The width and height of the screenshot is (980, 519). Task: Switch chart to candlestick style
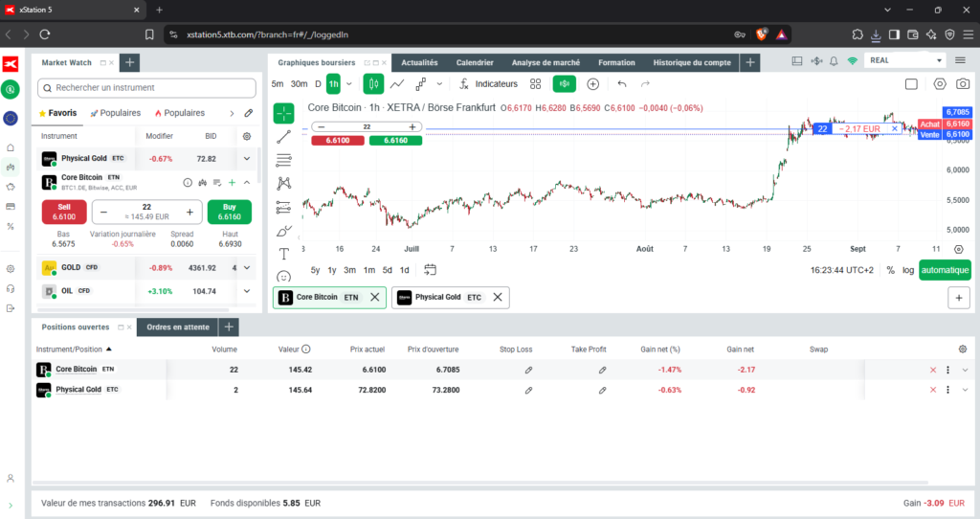click(373, 84)
